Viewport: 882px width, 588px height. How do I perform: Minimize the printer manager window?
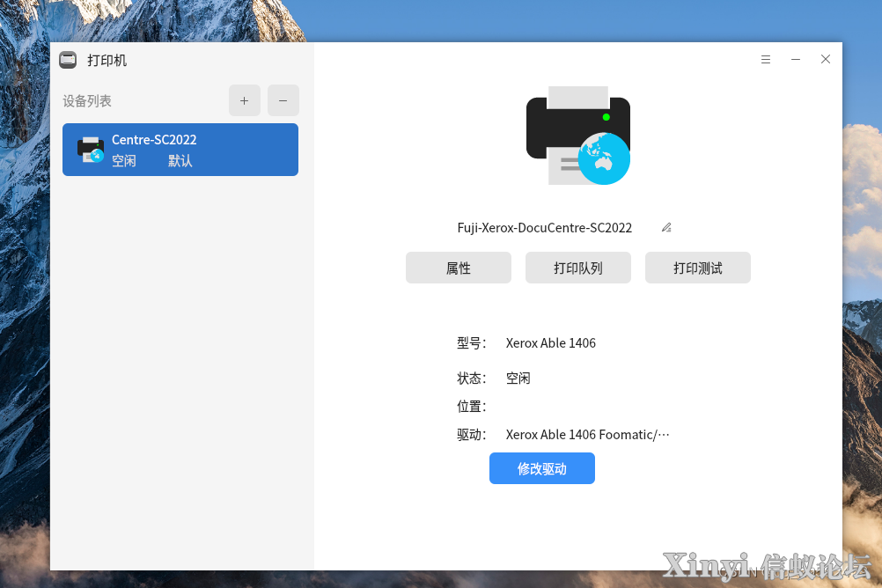click(796, 59)
